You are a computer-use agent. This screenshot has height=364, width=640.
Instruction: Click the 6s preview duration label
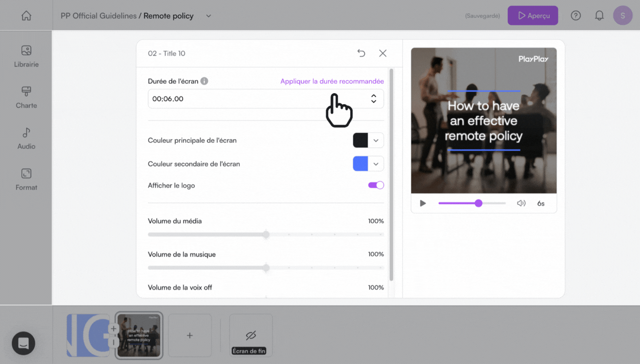pyautogui.click(x=541, y=203)
